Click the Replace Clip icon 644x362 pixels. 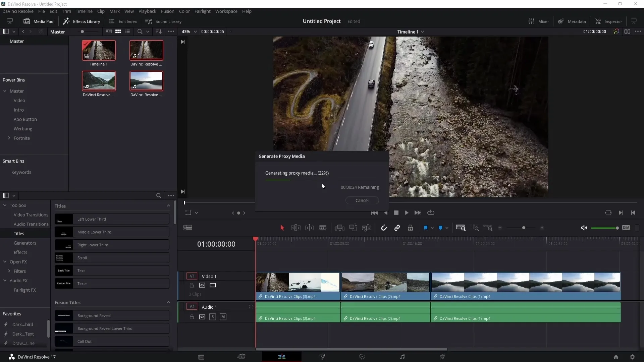coord(366,228)
